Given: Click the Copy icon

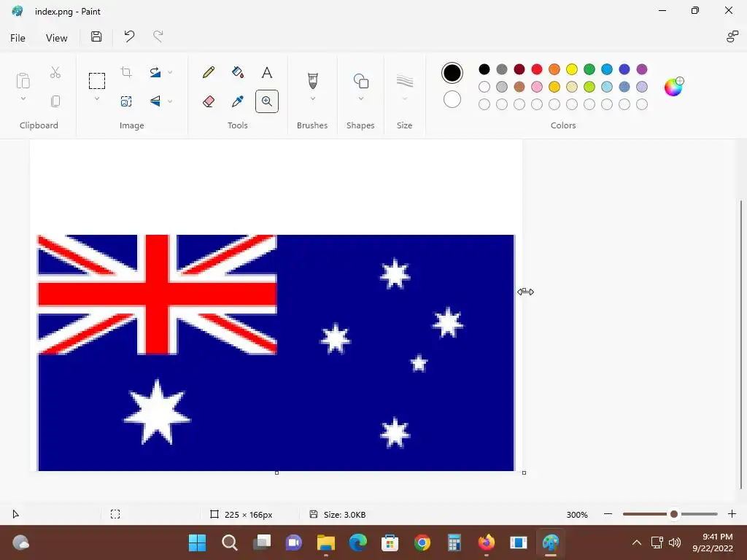Looking at the screenshot, I should 55,101.
